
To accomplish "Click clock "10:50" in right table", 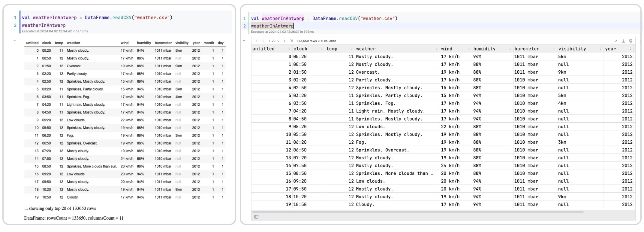I will 300,204.
